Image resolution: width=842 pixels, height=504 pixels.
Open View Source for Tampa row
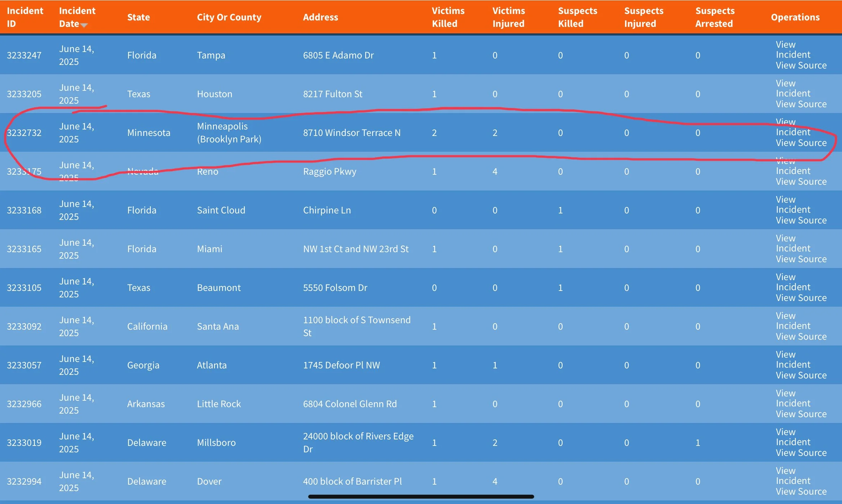(801, 66)
